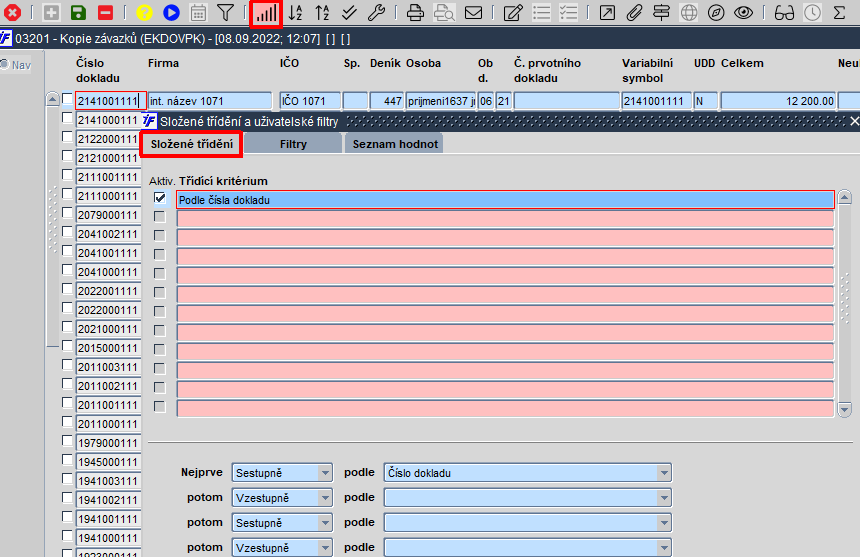
Task: Click the IČO field 'IČO 1071'
Action: 310,101
